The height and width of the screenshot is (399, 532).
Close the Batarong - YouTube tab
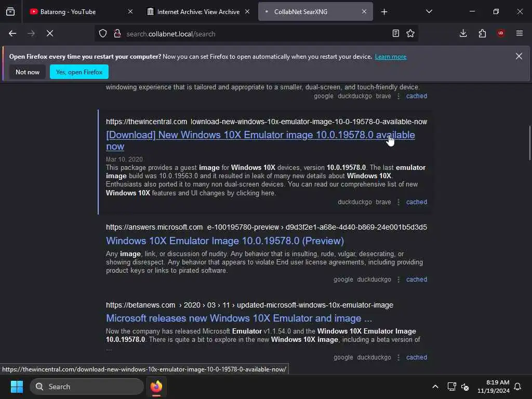130,12
